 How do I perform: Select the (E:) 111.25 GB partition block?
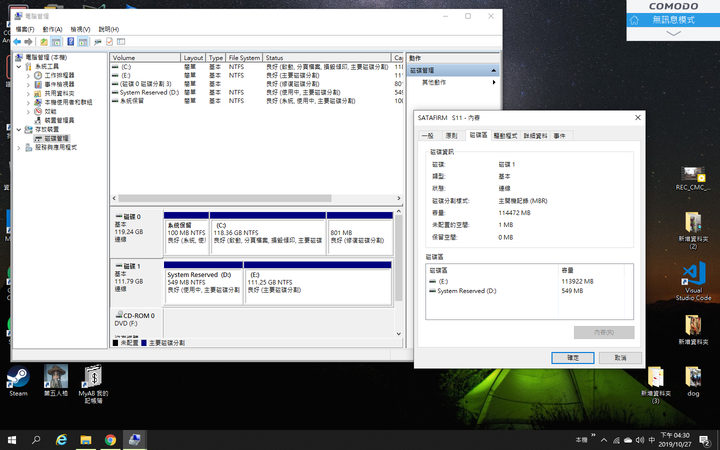coord(318,283)
